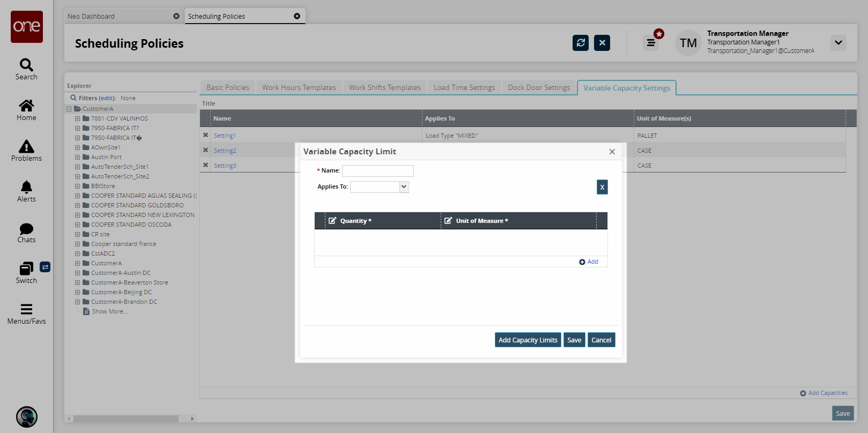Delete the Setting1 row
Viewport: 868px width, 433px height.
click(x=205, y=135)
